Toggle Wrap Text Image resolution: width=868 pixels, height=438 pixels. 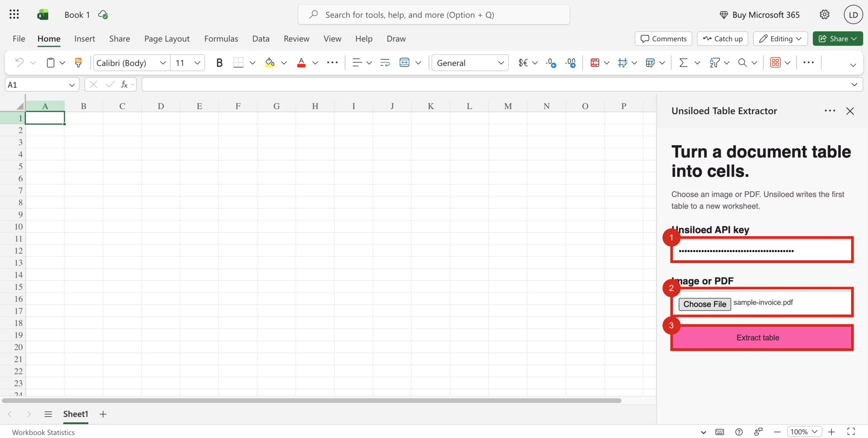pyautogui.click(x=385, y=62)
